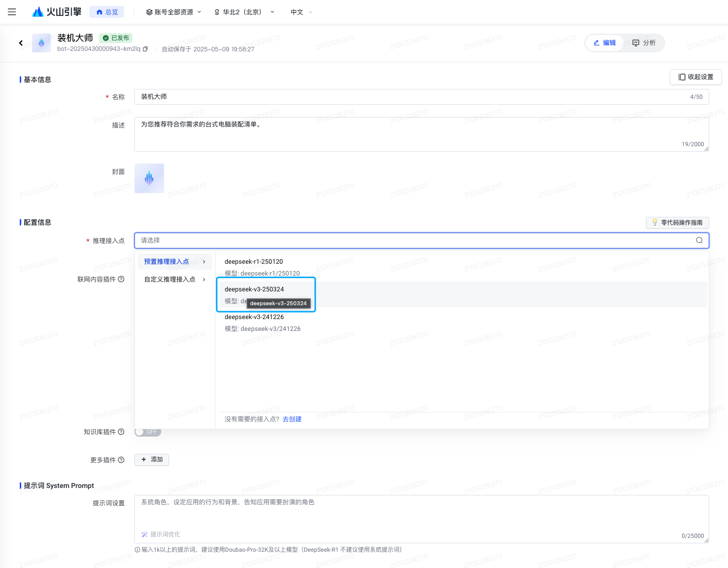Click the bot avatar icon in header
The image size is (728, 568).
coord(42,43)
